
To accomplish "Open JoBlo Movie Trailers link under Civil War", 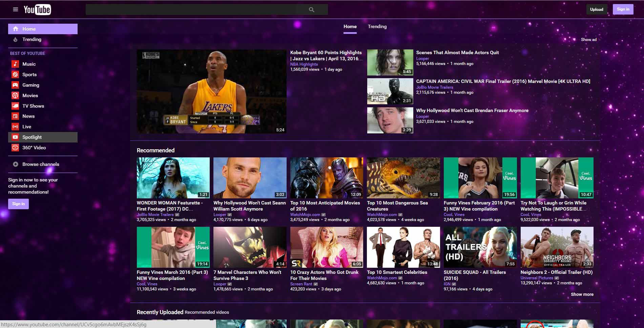I will [434, 87].
